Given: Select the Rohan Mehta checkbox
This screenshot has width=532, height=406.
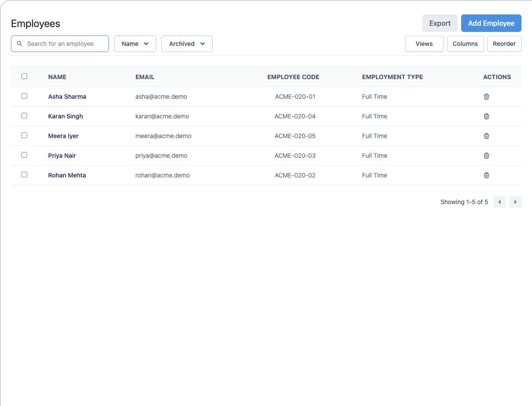Looking at the screenshot, I should pyautogui.click(x=24, y=175).
